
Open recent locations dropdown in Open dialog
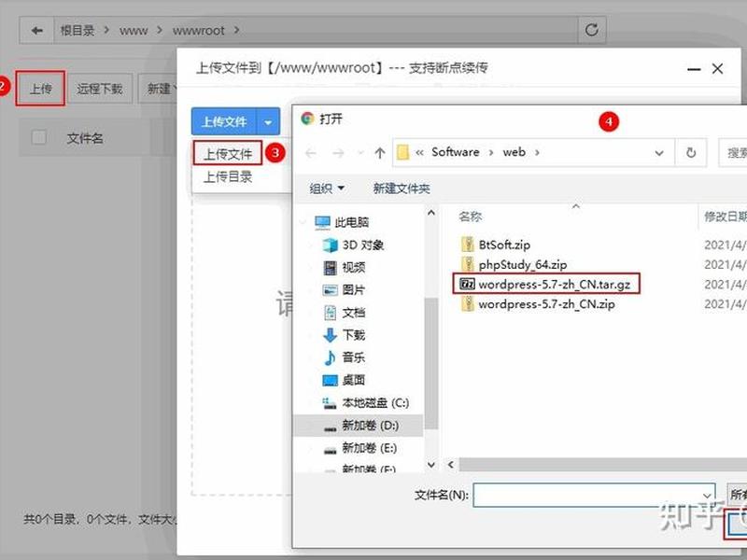360,153
